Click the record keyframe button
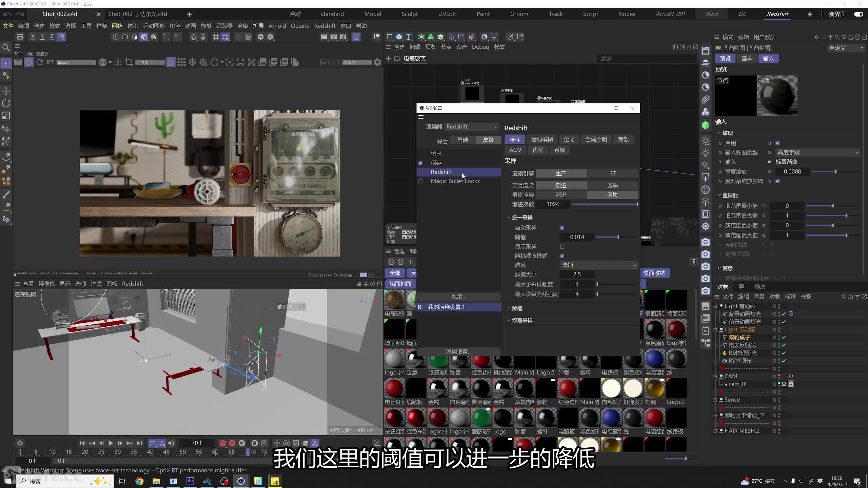This screenshot has width=868, height=488. click(x=223, y=443)
